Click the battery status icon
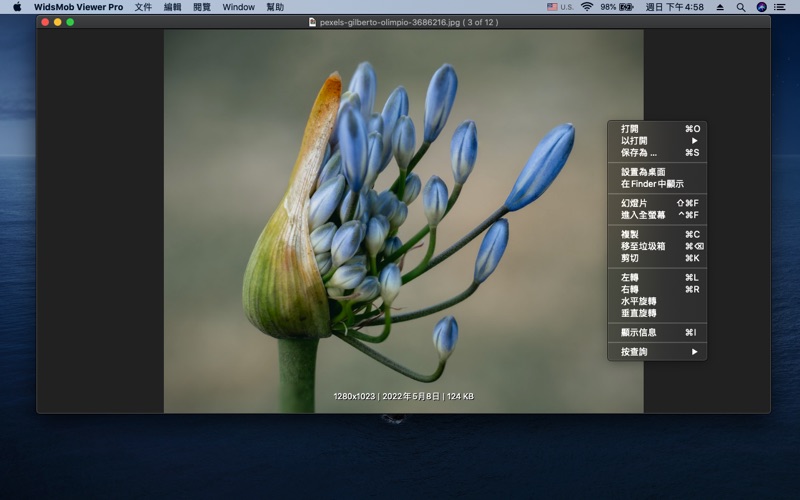 tap(626, 7)
